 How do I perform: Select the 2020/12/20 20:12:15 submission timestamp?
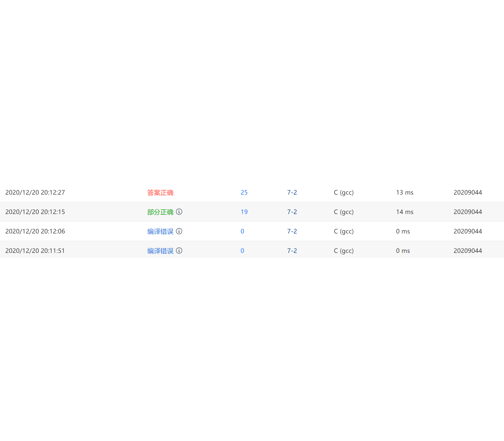(35, 212)
